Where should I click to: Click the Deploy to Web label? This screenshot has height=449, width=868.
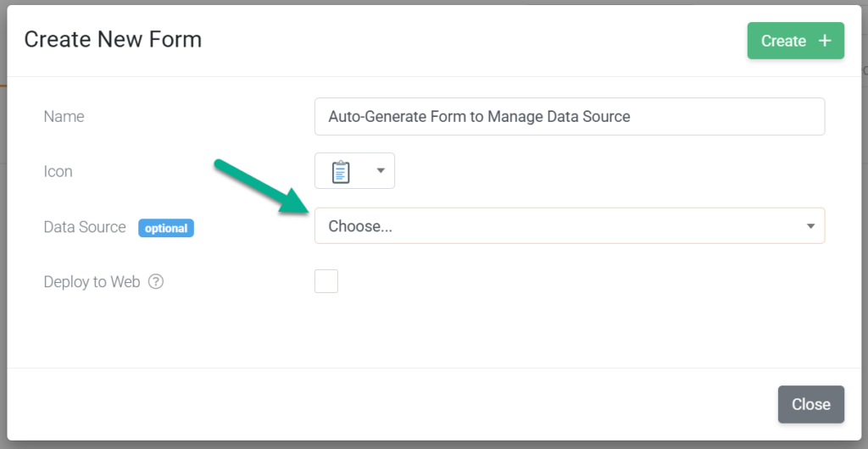(92, 282)
